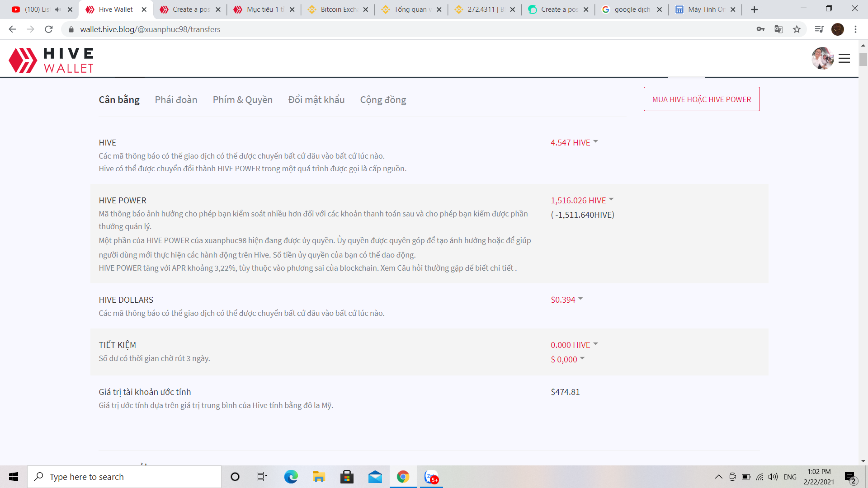The height and width of the screenshot is (488, 868).
Task: Open saved passwords key icon
Action: tap(760, 29)
